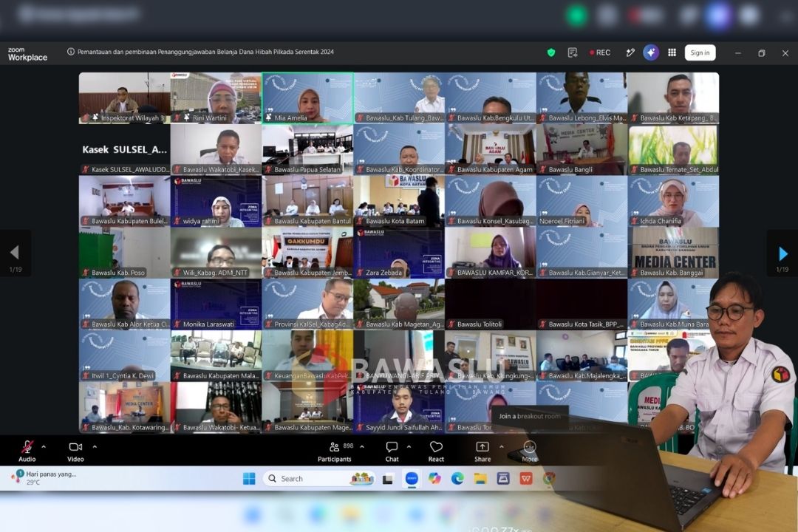
Task: Click the meeting title text in header
Action: [205, 52]
